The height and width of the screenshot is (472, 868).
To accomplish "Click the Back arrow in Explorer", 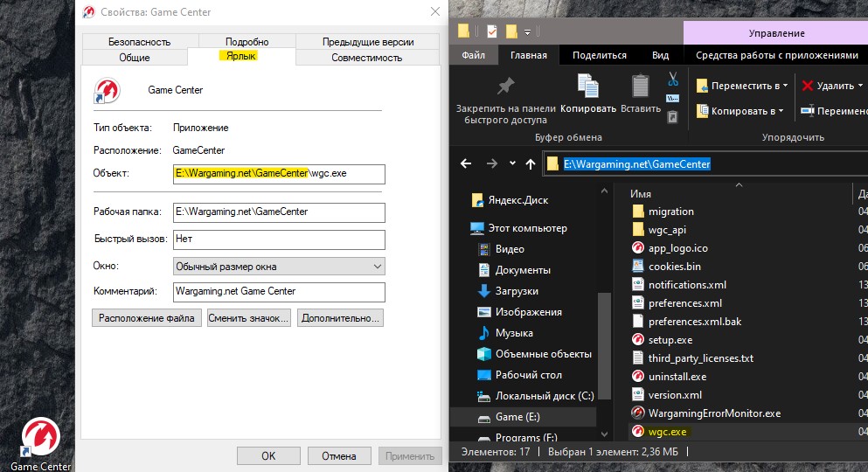I will (466, 163).
